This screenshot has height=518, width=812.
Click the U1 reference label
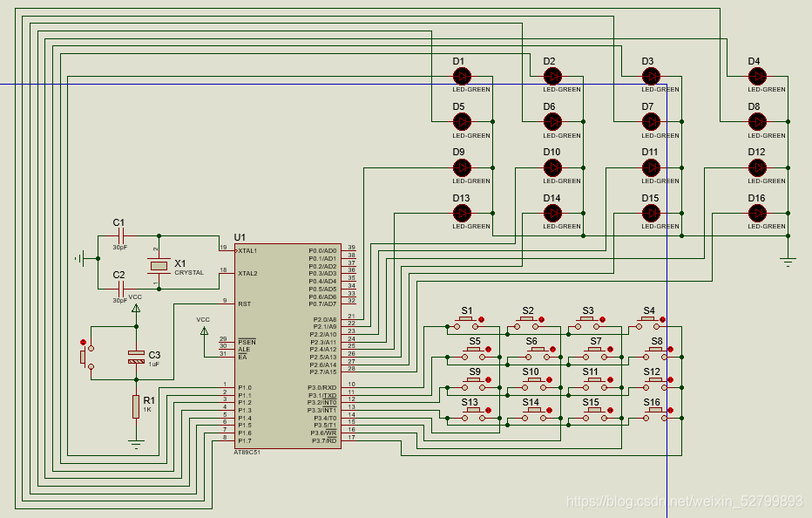coord(240,237)
